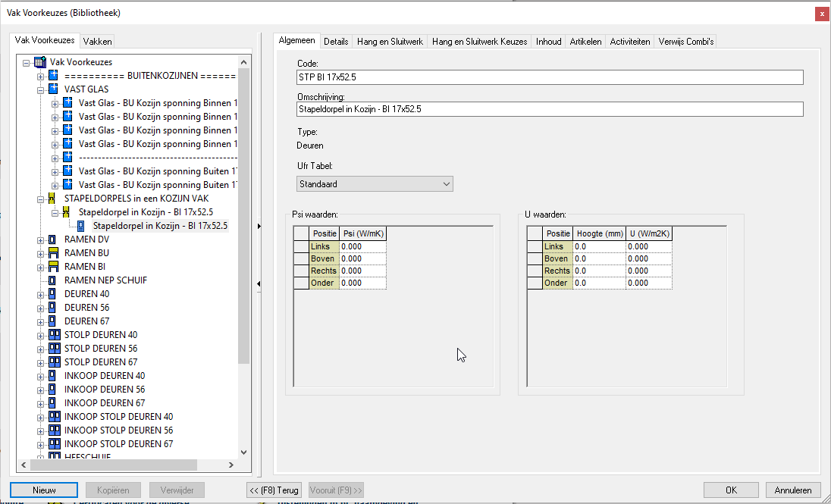Screen dimensions: 831x504
Task: Click the STOLP DEUREN 56 double-door icon
Action: (x=55, y=349)
